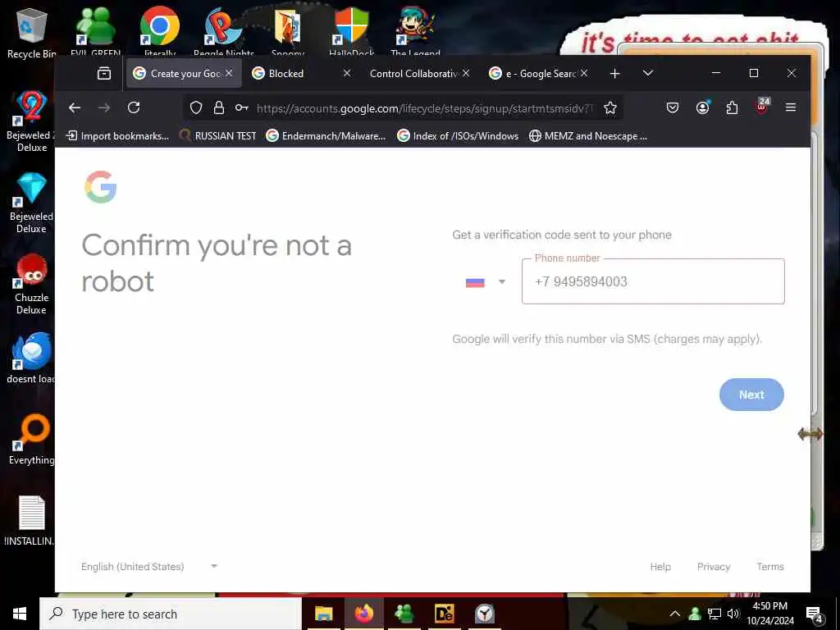Click the Phone number field
The height and width of the screenshot is (630, 840).
(x=653, y=282)
